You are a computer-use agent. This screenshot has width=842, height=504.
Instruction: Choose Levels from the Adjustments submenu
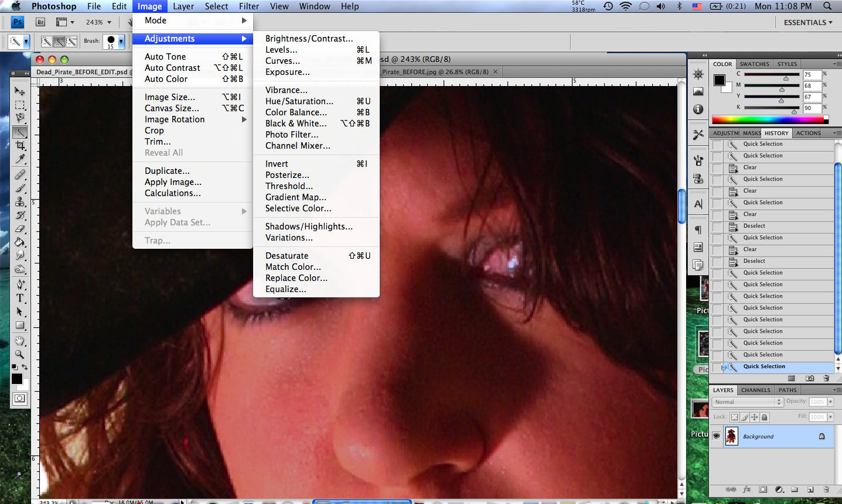(316, 50)
